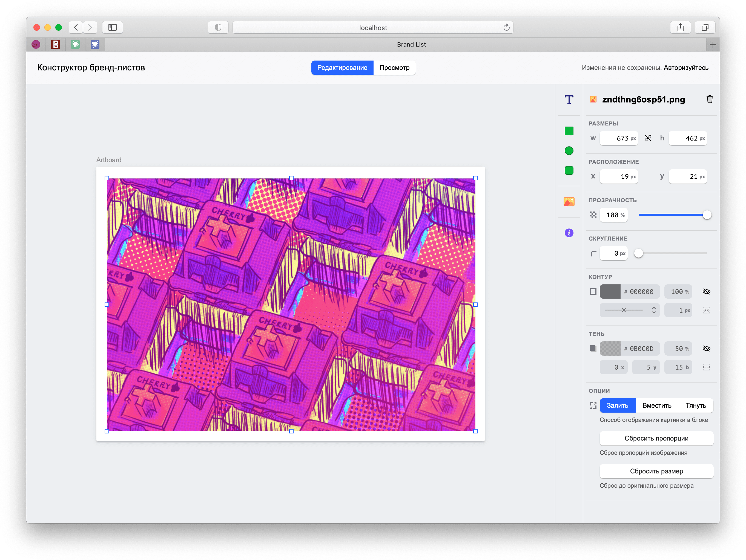Click the outline hex color field
Screen dimensions: 746x560
(x=640, y=292)
